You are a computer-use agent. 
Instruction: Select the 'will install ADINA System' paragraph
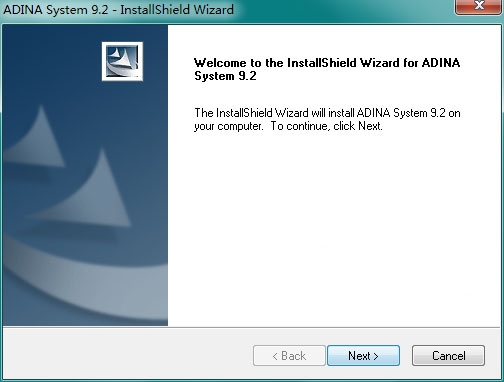tap(327, 119)
